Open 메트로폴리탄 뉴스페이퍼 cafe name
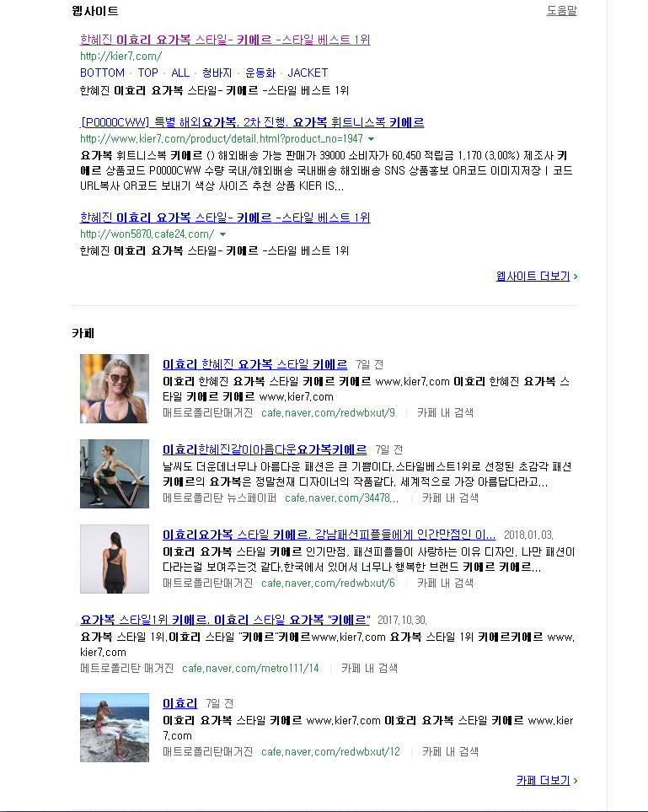Viewport: 648px width, 812px height. tap(219, 497)
